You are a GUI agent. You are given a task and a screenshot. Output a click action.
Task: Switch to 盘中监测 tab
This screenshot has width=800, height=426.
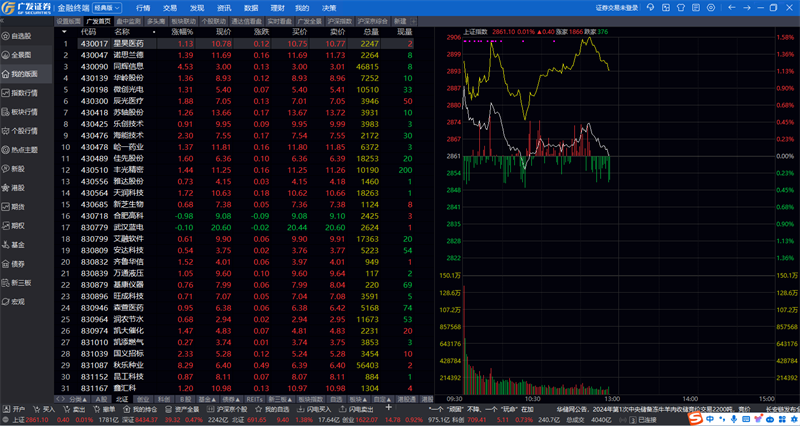coord(129,21)
